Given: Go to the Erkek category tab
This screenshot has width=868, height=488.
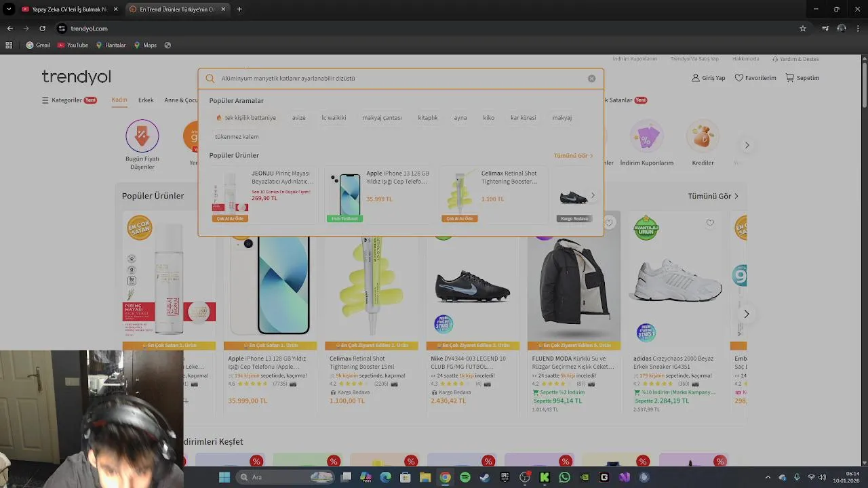Looking at the screenshot, I should click(x=146, y=100).
